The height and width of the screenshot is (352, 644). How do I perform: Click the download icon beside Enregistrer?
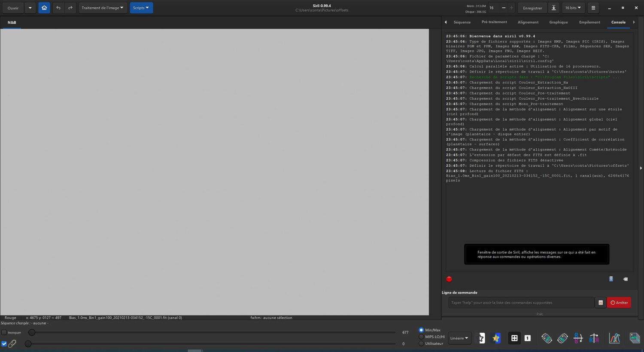tap(554, 8)
